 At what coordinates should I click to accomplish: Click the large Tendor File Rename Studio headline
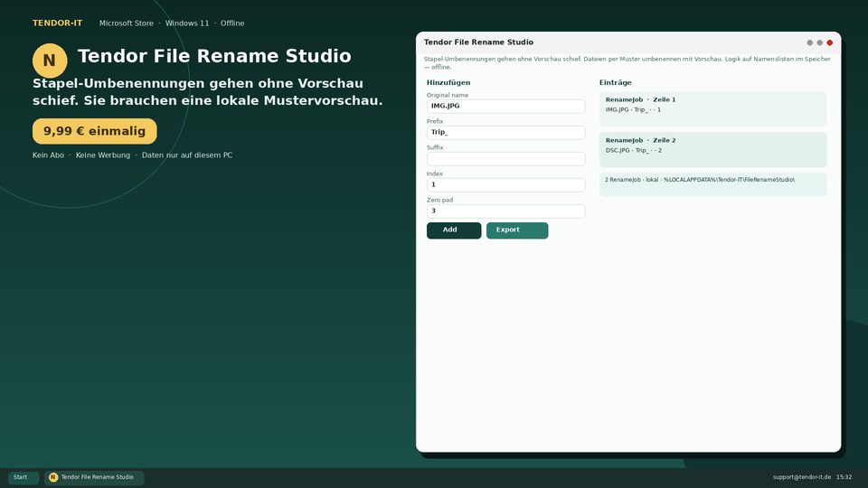point(214,56)
